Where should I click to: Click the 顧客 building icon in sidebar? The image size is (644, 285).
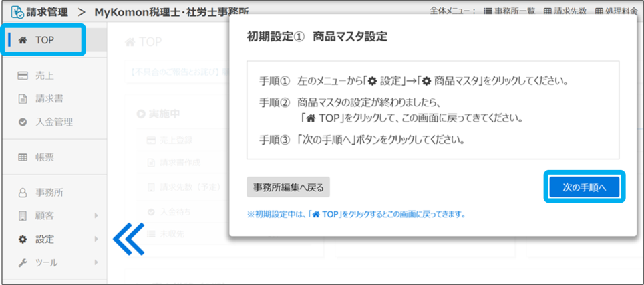point(22,215)
